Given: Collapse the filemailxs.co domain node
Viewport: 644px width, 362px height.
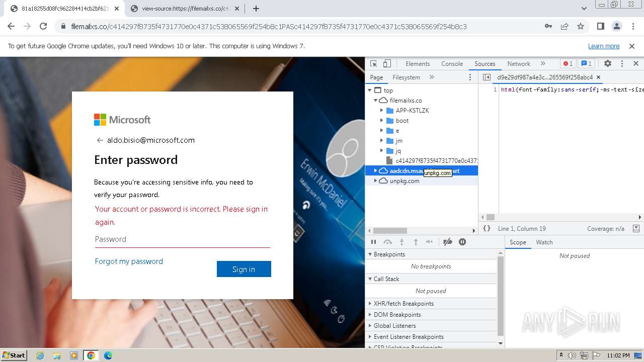Looking at the screenshot, I should (x=376, y=101).
